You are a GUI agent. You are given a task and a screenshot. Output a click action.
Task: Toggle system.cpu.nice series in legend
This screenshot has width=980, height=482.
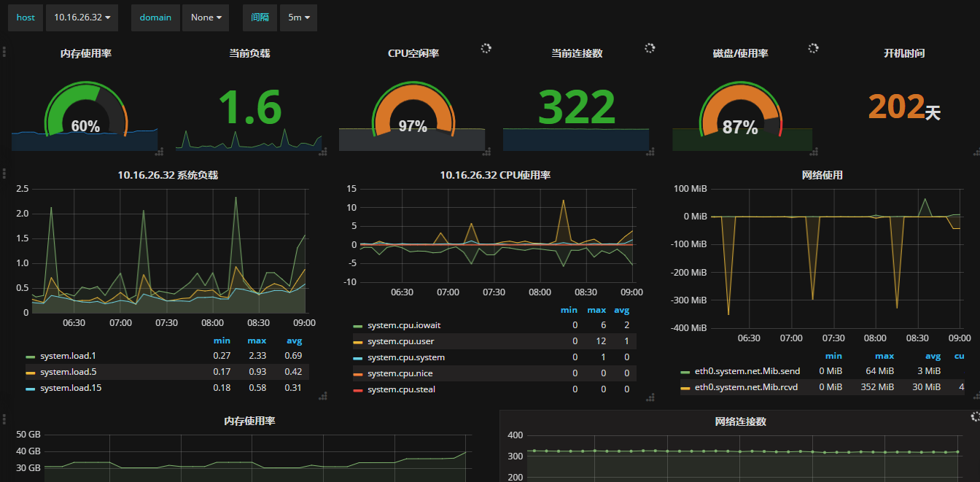pos(400,373)
